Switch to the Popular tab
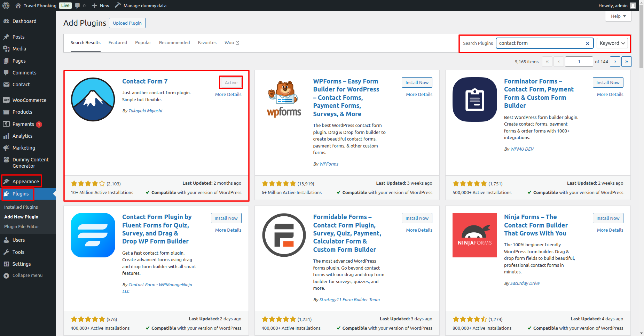 (x=143, y=43)
